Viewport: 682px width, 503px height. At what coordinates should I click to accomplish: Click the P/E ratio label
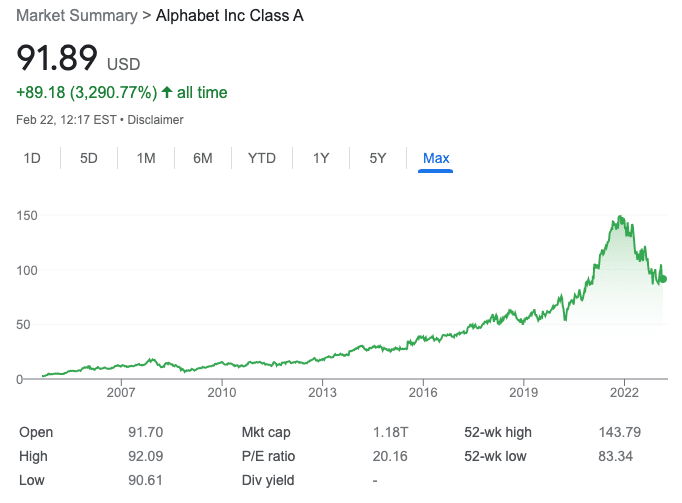coord(270,456)
